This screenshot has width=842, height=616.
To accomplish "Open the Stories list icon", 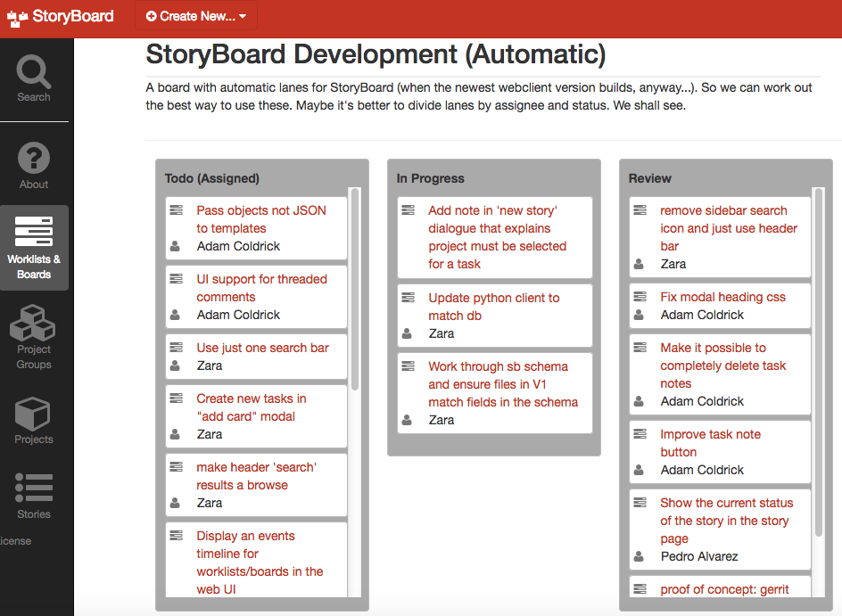I will click(x=34, y=488).
